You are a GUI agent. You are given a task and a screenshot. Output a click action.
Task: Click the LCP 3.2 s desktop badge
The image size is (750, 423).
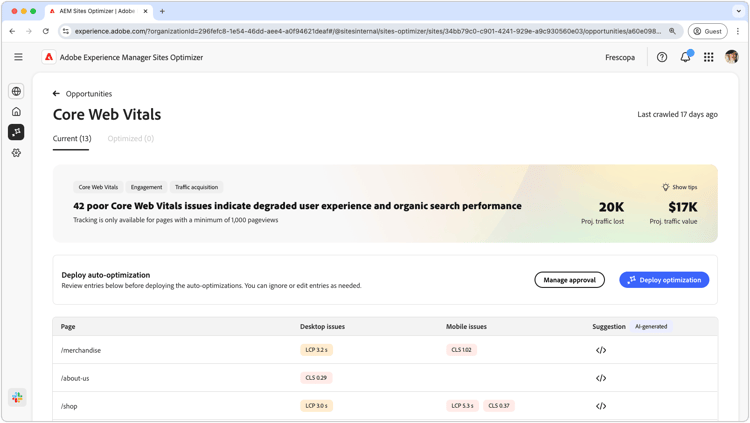[x=316, y=350]
